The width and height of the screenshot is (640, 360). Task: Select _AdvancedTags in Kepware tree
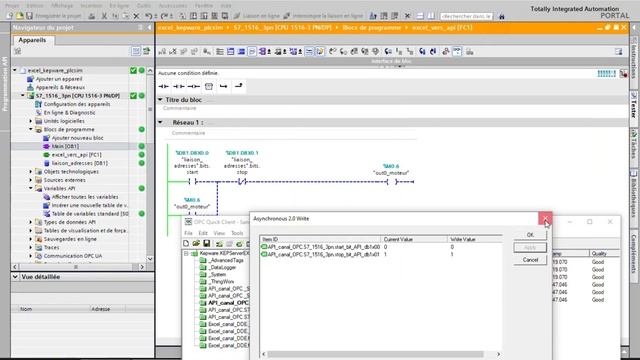click(x=226, y=260)
